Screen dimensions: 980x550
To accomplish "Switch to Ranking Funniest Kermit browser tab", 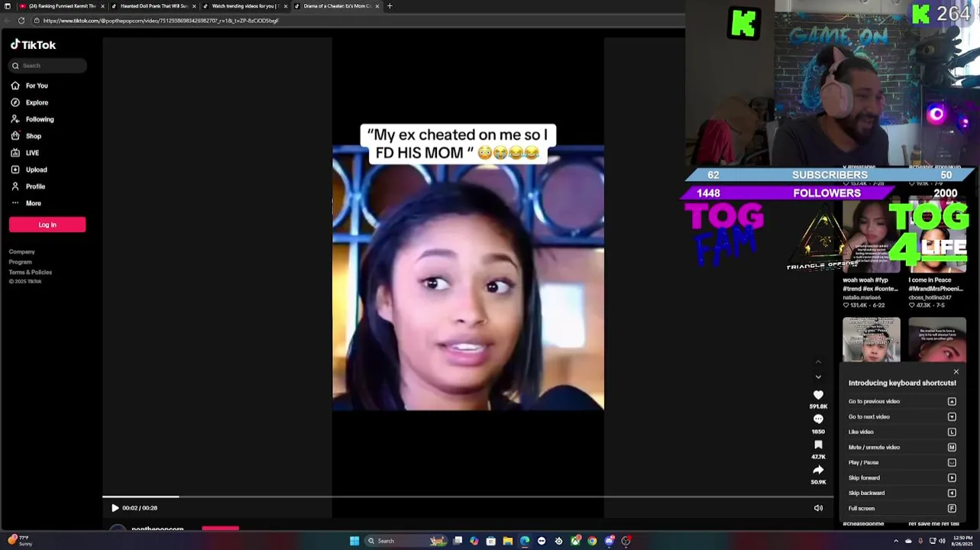I will pyautogui.click(x=61, y=6).
